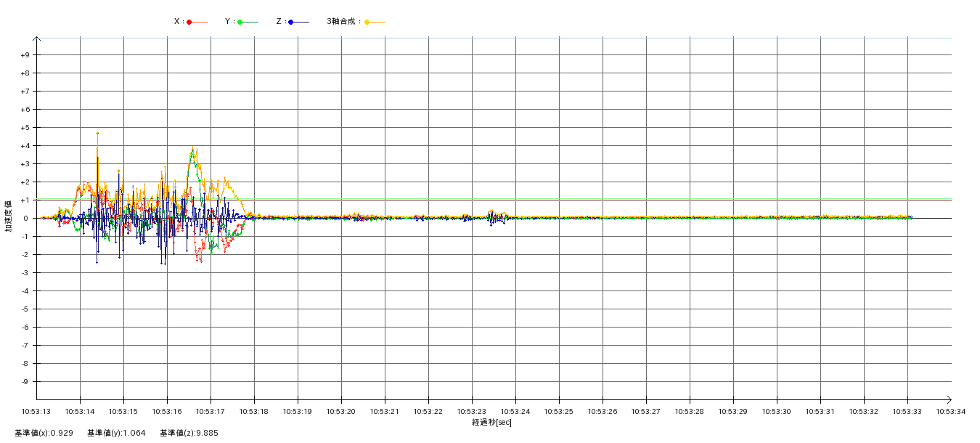980x443 pixels.
Task: Click the 10:53:34 time axis label
Action: (x=951, y=412)
